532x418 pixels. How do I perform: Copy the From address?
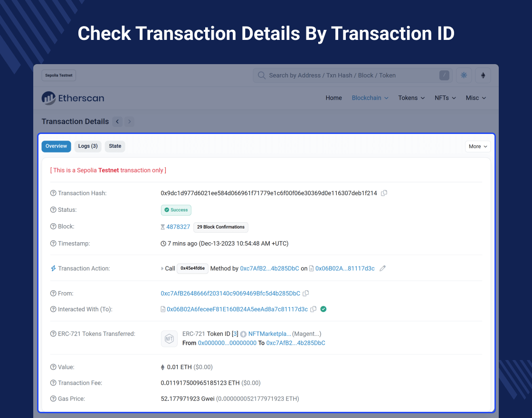click(x=306, y=294)
